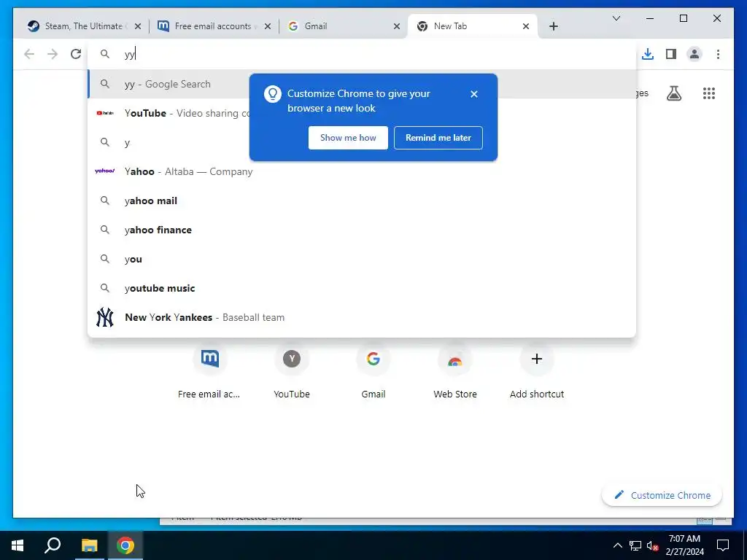Open the Search Labs flask icon

(673, 93)
